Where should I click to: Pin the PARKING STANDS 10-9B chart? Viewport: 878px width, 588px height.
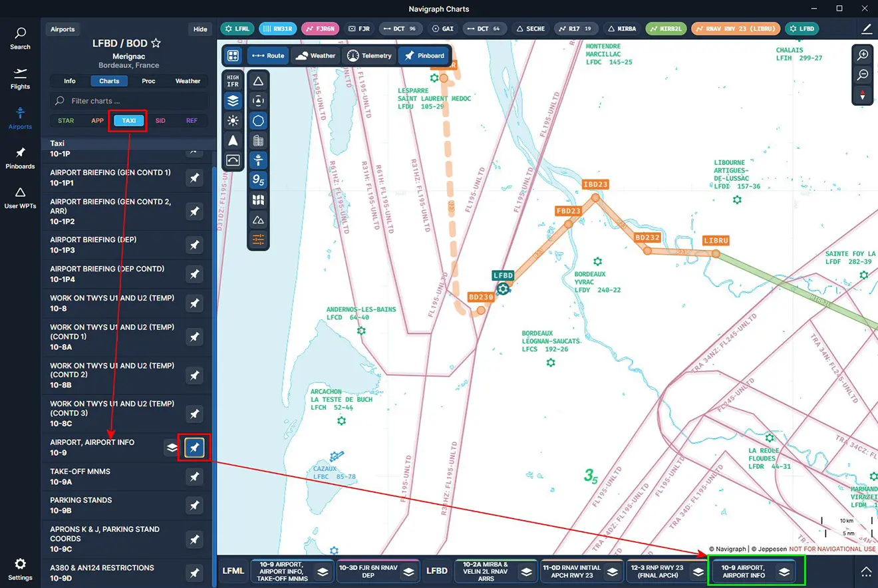tap(194, 506)
